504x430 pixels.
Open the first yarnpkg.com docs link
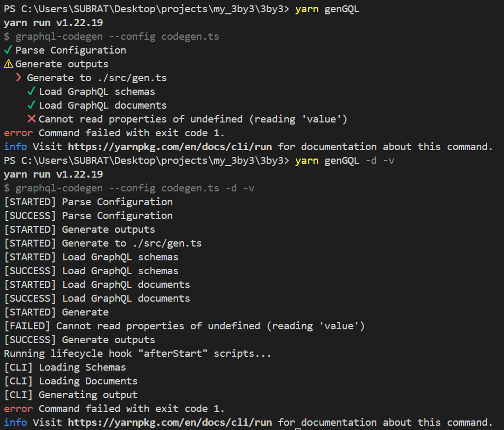[x=170, y=147]
